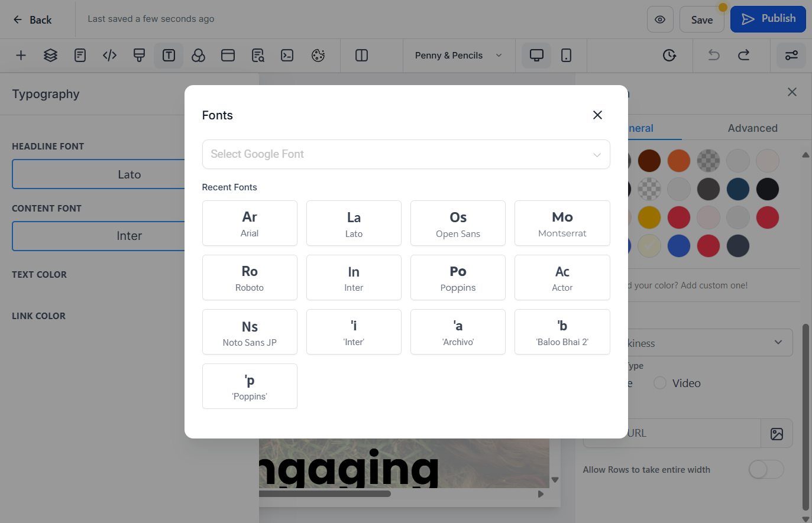Open the SEO page search icon
The height and width of the screenshot is (523, 812).
[x=258, y=56]
